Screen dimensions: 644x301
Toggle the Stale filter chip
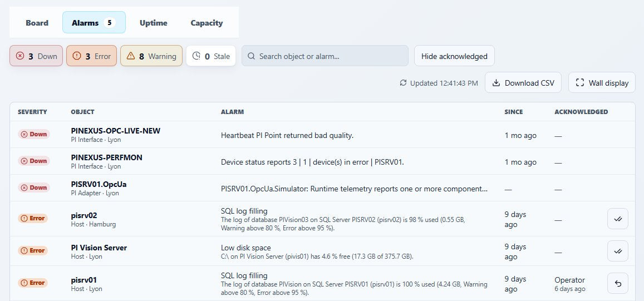click(211, 56)
